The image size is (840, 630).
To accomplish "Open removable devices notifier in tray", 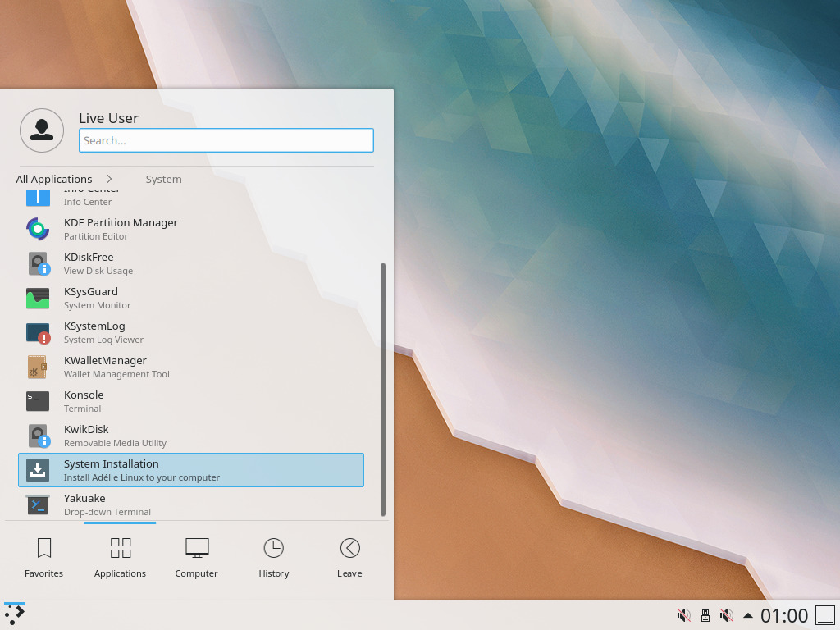I will click(705, 615).
